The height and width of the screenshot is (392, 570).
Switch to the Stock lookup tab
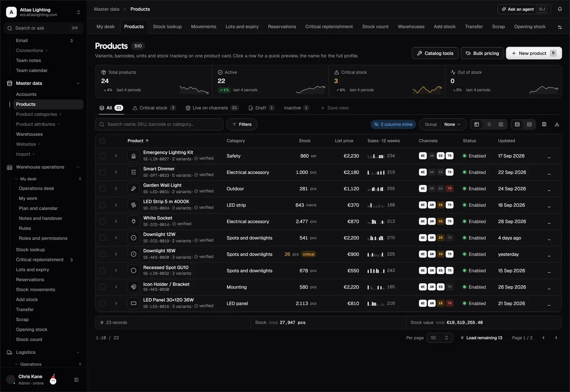(x=167, y=27)
